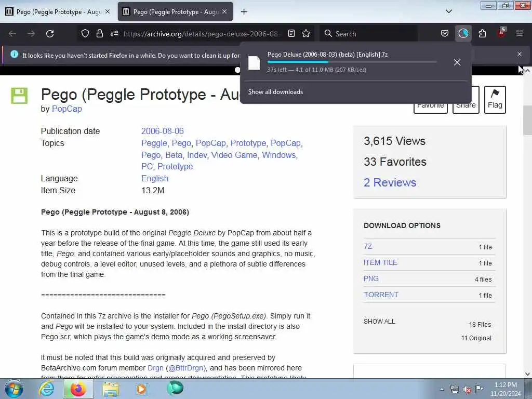
Task: Select the ITEM TILE download option
Action: pos(380,262)
